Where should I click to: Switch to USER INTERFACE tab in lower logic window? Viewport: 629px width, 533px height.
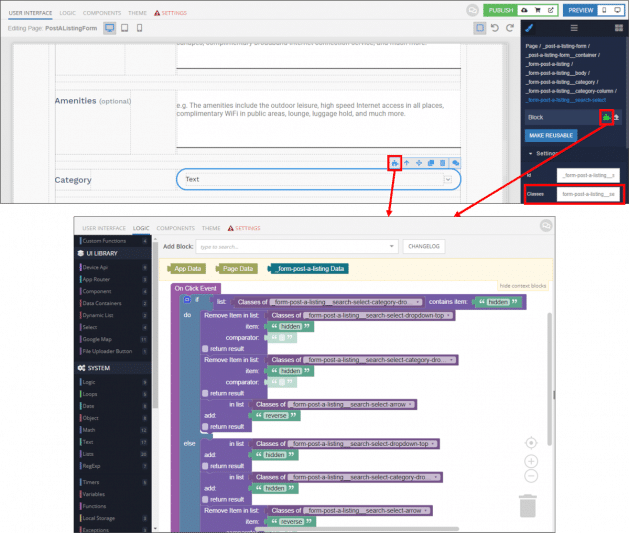click(104, 228)
